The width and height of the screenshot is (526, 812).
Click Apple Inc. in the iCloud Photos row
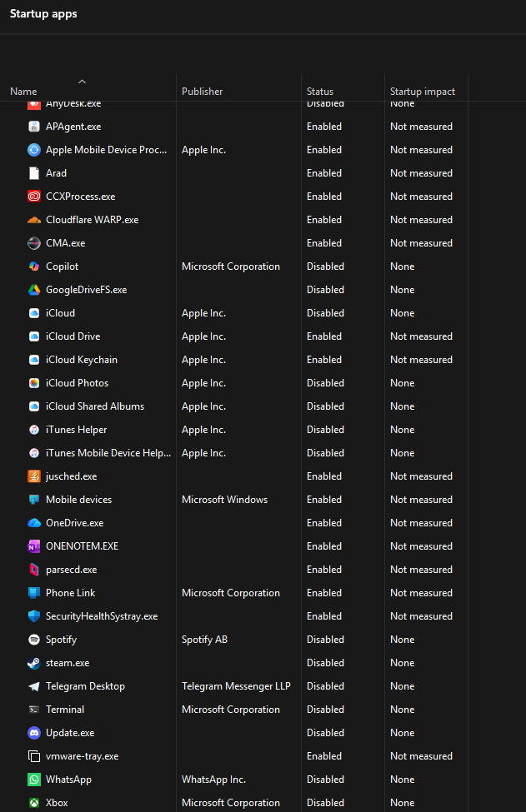203,383
